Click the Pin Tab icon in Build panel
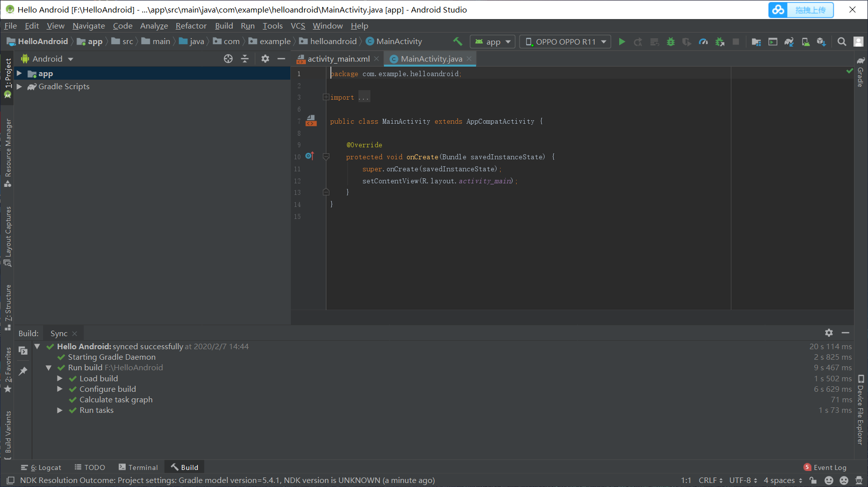This screenshot has width=868, height=487. pos(23,371)
